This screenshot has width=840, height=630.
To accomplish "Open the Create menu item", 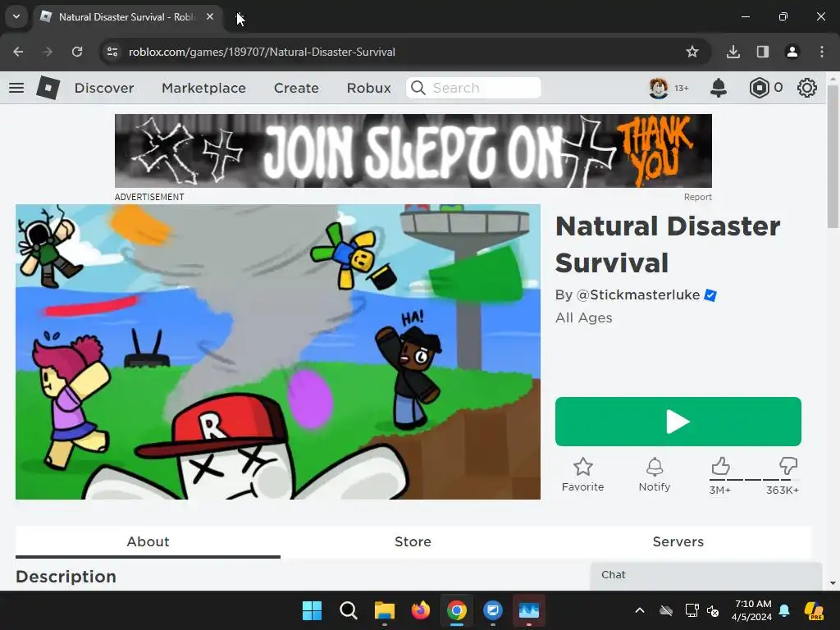I will [296, 88].
